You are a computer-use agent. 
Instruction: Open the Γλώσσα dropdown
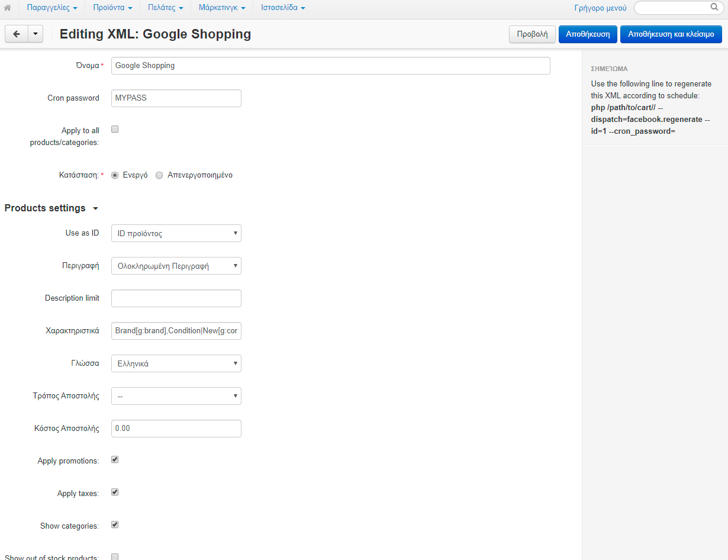pos(176,363)
